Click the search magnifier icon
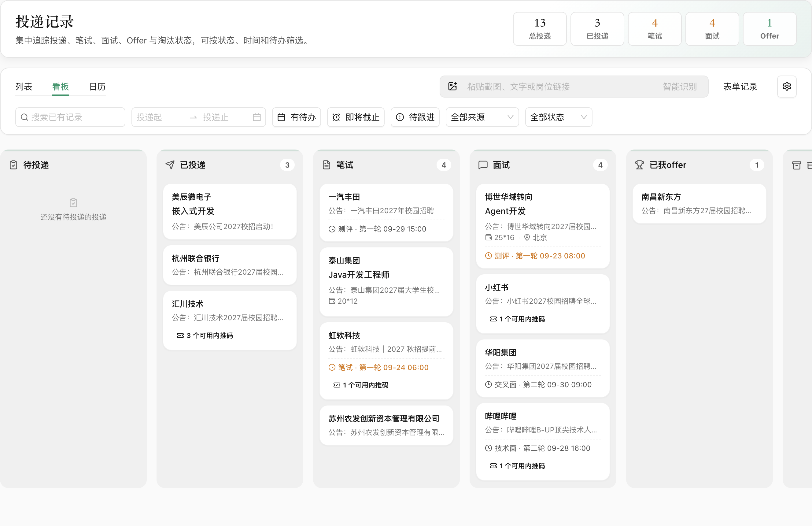The image size is (812, 526). (24, 117)
